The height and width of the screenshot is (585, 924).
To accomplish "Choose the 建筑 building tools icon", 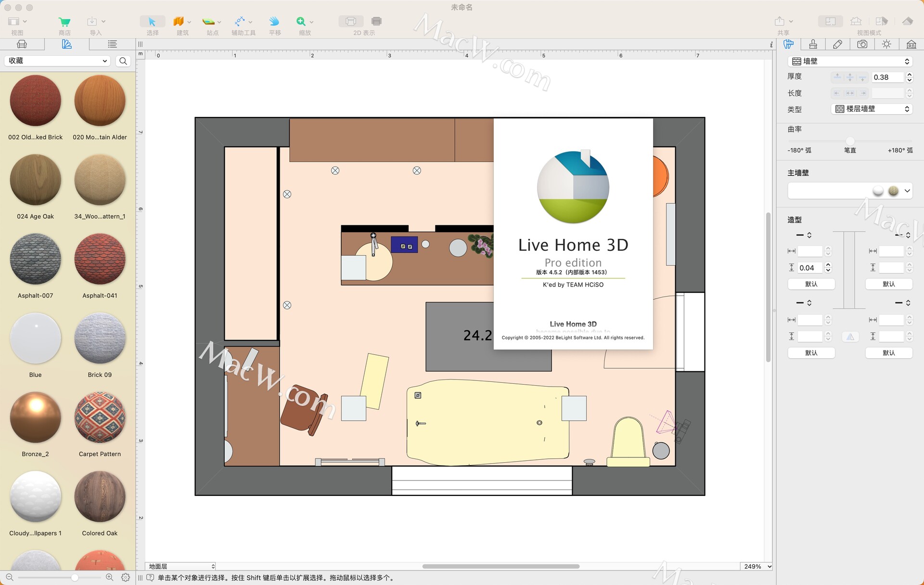I will tap(179, 21).
